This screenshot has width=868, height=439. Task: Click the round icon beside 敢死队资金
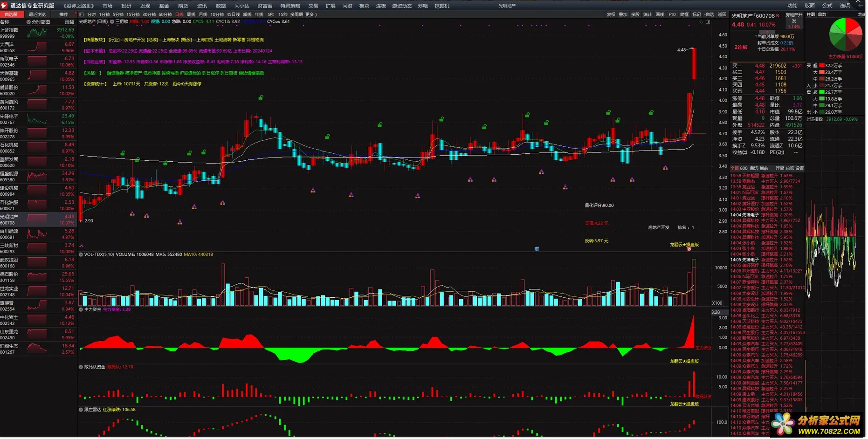[81, 367]
